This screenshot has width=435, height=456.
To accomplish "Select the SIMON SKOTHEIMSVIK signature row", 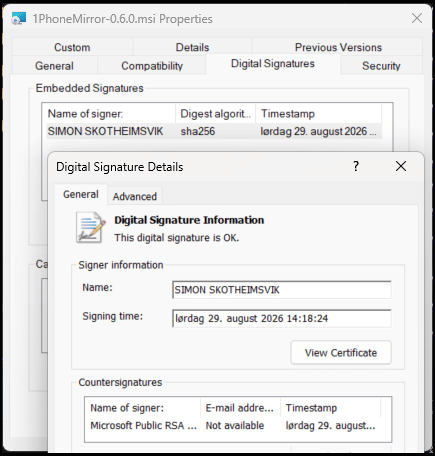I will tap(214, 131).
